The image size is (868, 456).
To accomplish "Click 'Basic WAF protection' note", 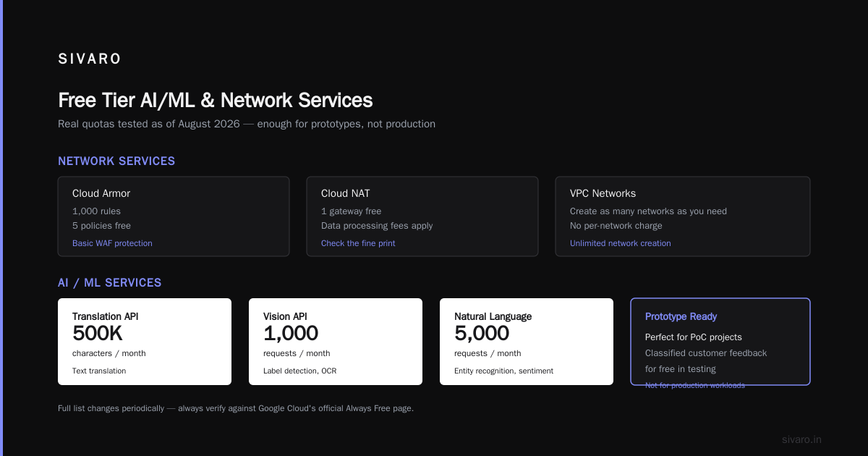I will [x=112, y=243].
